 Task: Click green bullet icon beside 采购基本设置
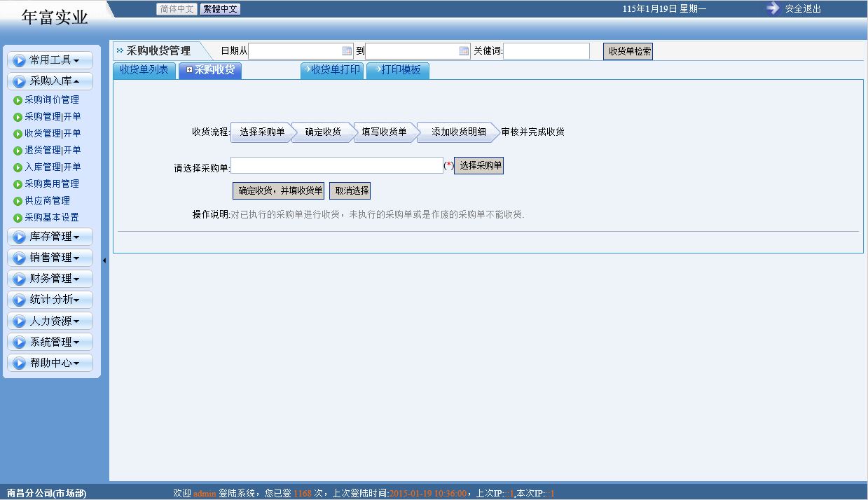coord(18,218)
